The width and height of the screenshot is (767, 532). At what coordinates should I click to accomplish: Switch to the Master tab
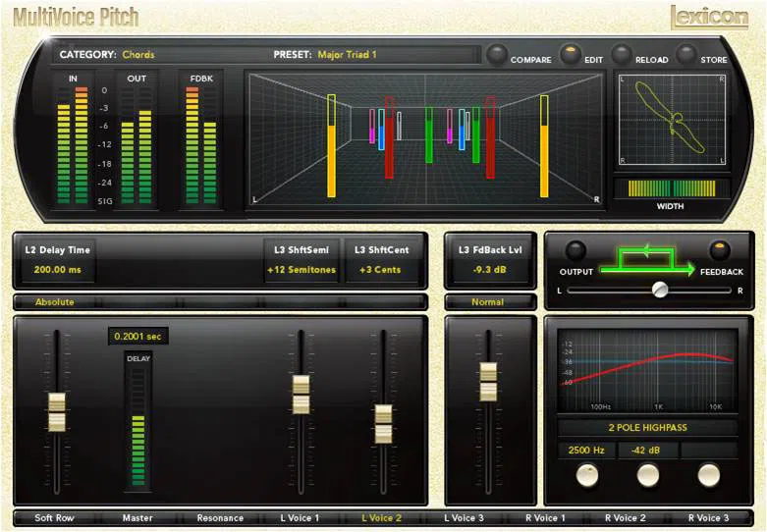tap(137, 518)
